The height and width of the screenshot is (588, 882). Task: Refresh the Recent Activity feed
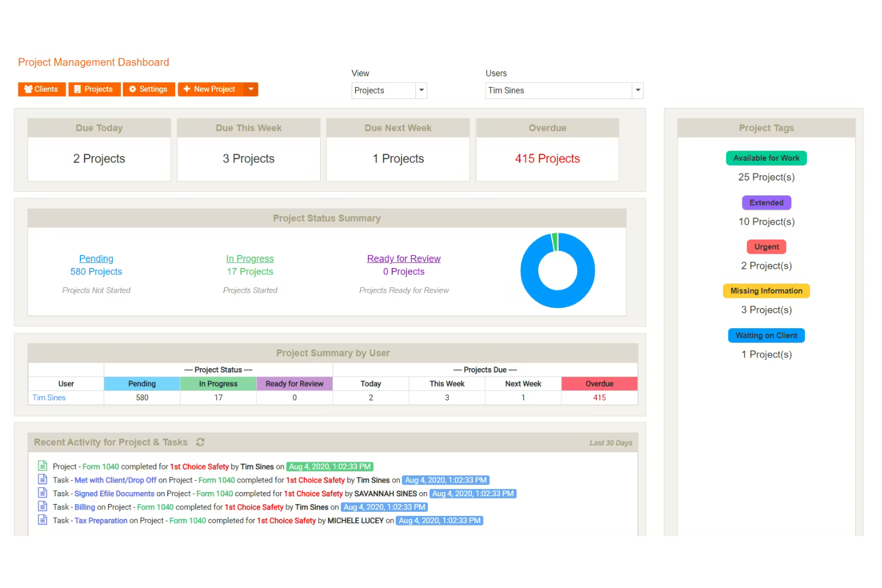coord(200,442)
